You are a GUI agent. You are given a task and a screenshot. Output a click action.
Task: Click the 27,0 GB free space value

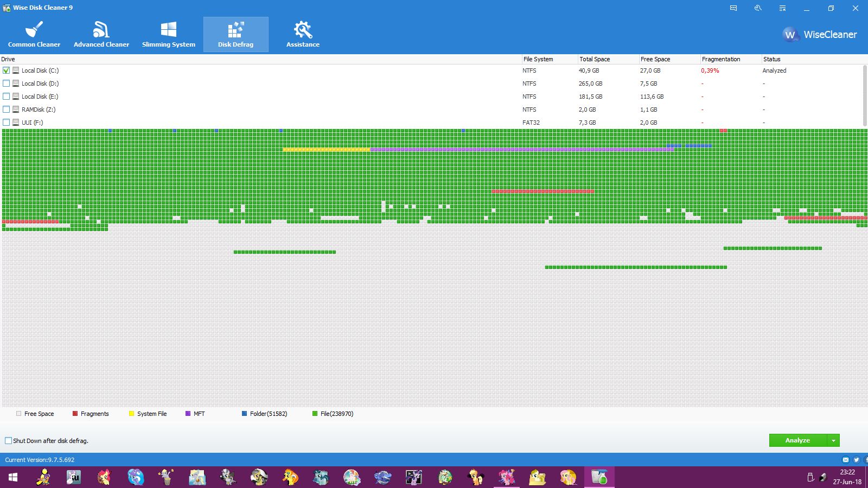[x=650, y=70]
